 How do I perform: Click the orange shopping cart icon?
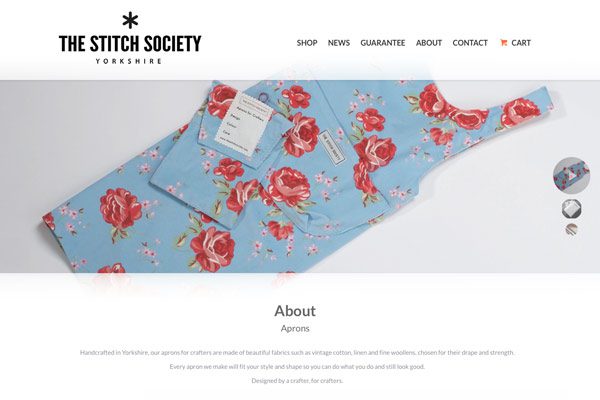(x=503, y=43)
